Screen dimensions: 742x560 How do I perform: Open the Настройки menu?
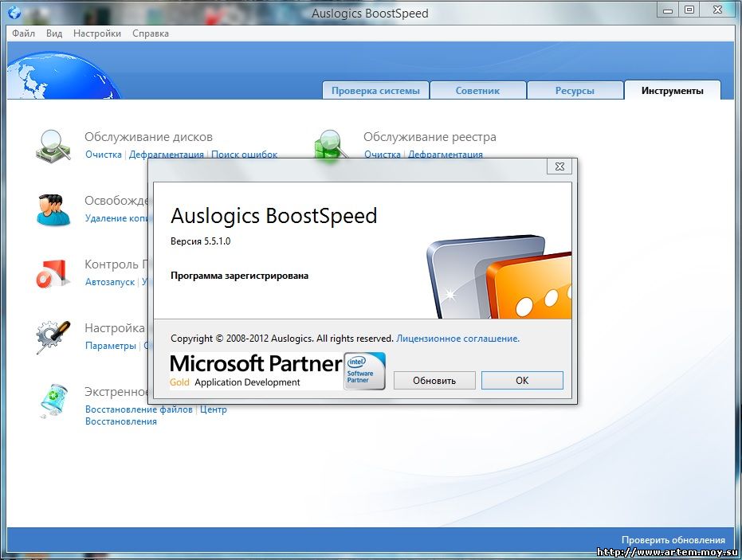click(x=97, y=33)
